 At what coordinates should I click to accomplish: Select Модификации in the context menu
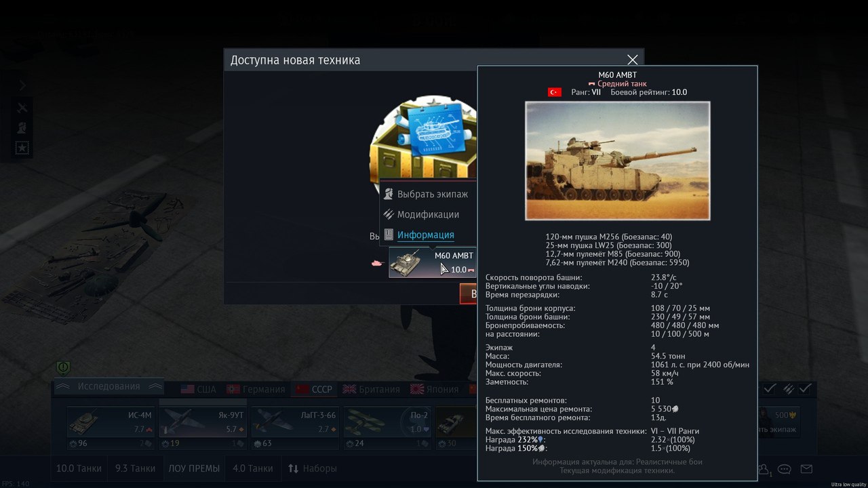(x=428, y=214)
